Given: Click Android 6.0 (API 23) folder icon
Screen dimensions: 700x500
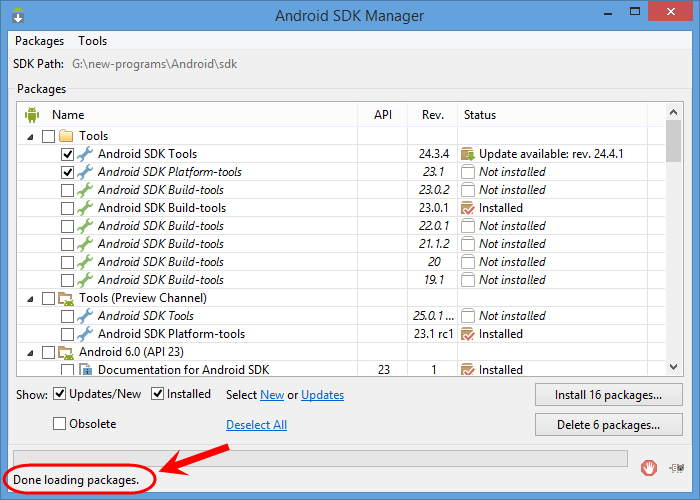Looking at the screenshot, I should (x=66, y=352).
